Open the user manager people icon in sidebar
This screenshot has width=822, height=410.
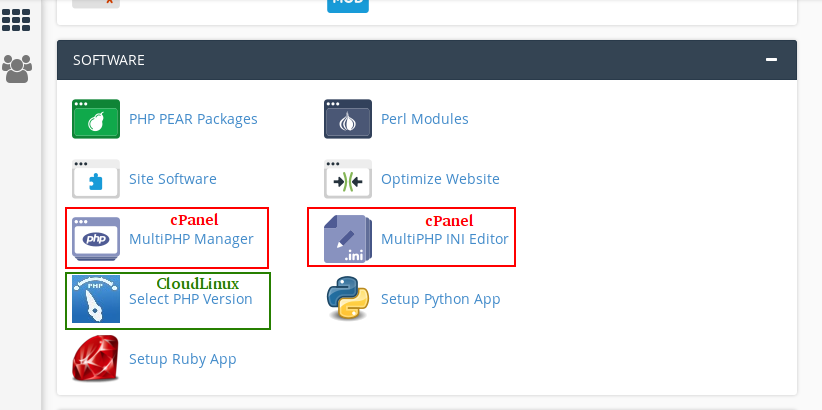(x=17, y=69)
